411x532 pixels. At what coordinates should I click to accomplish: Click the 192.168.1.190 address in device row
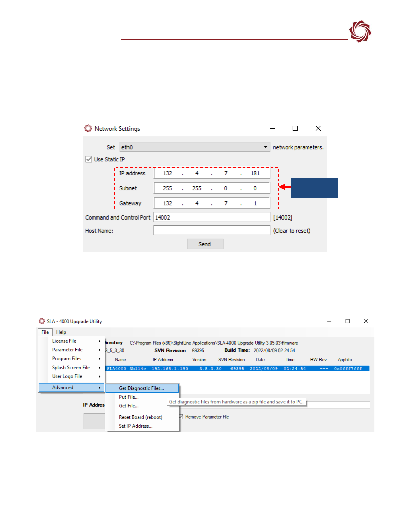point(170,369)
